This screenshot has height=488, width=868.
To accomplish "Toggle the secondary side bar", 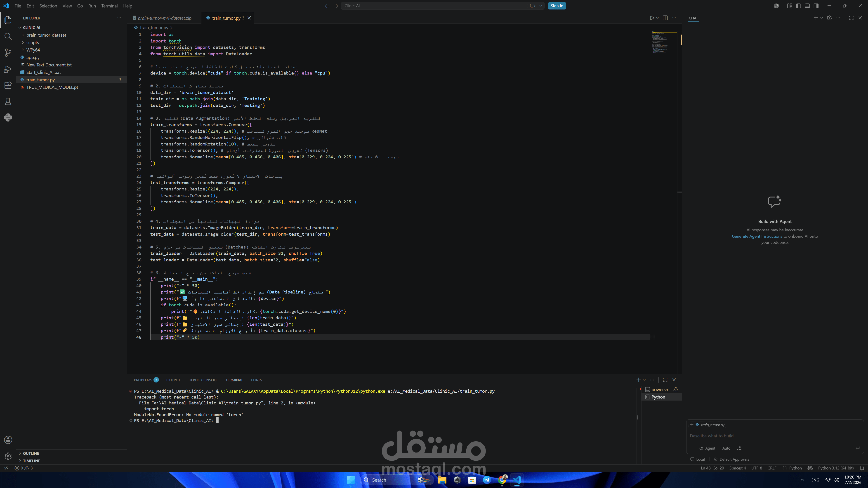I will (x=816, y=6).
